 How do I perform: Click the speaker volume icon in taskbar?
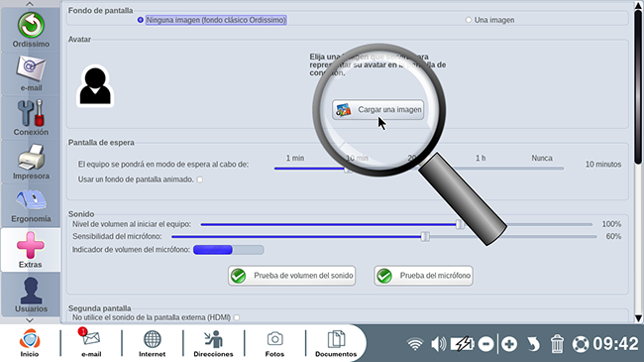[x=438, y=344]
